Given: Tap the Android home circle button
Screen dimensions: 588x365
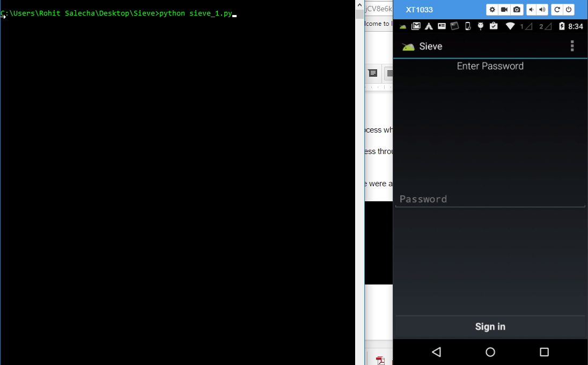Looking at the screenshot, I should click(x=490, y=352).
